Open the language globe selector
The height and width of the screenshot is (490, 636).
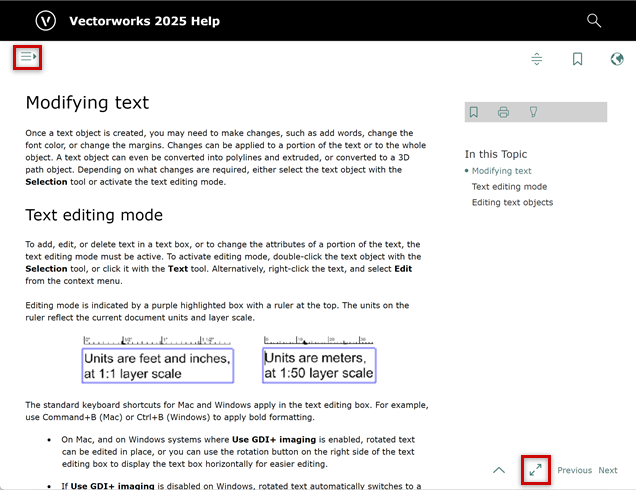(617, 59)
